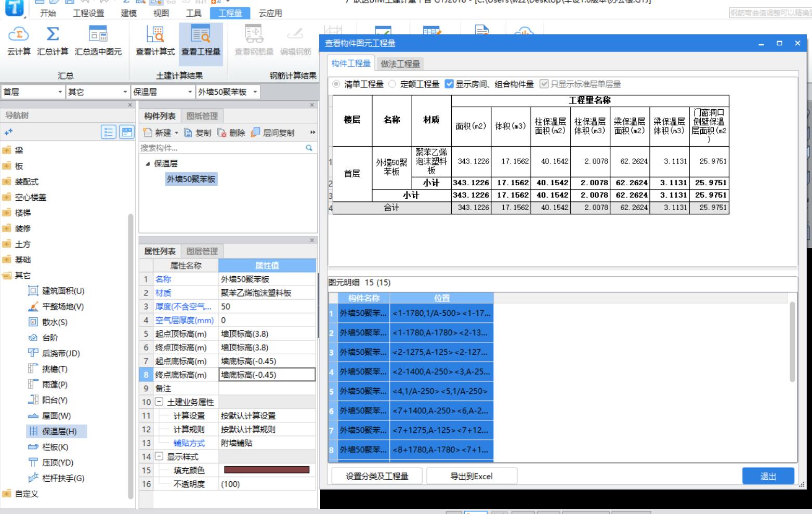This screenshot has height=514, width=812.
Task: Click the 填充颜色 color swatch
Action: click(267, 470)
